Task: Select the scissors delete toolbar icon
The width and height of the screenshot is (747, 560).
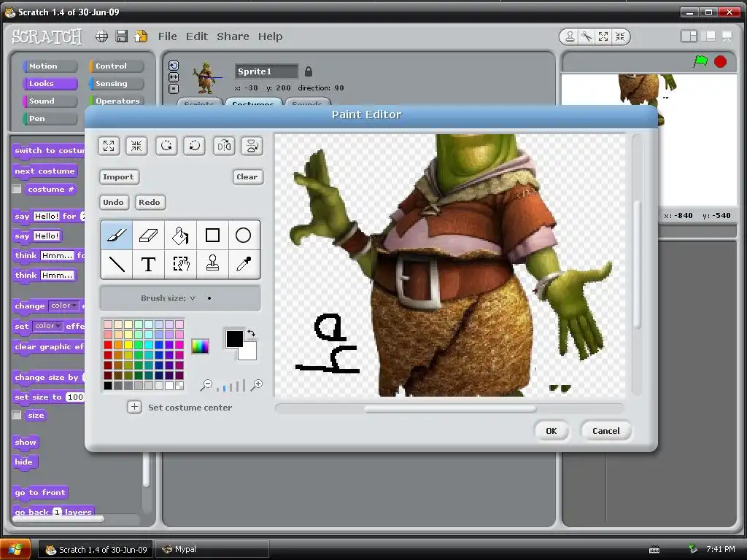Action: [587, 36]
